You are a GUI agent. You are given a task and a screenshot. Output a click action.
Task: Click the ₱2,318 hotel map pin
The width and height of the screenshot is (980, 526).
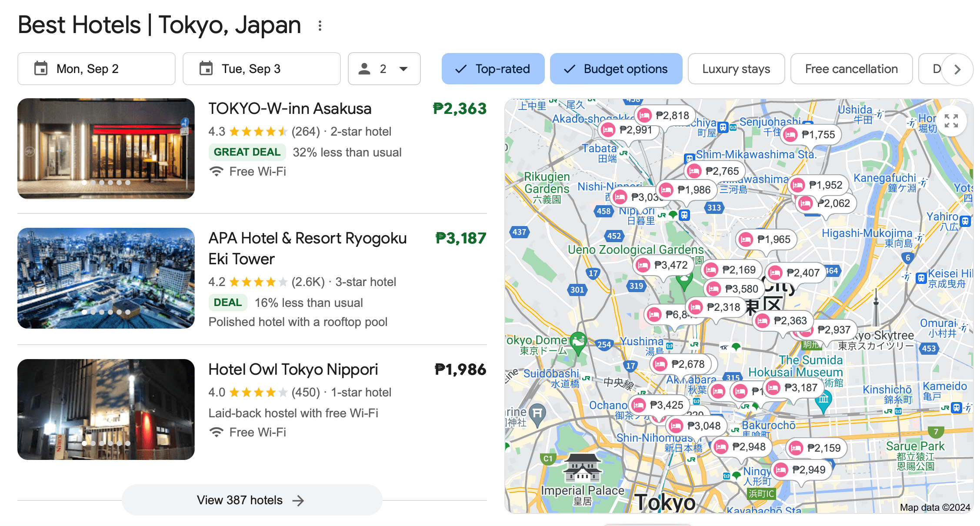click(x=716, y=307)
